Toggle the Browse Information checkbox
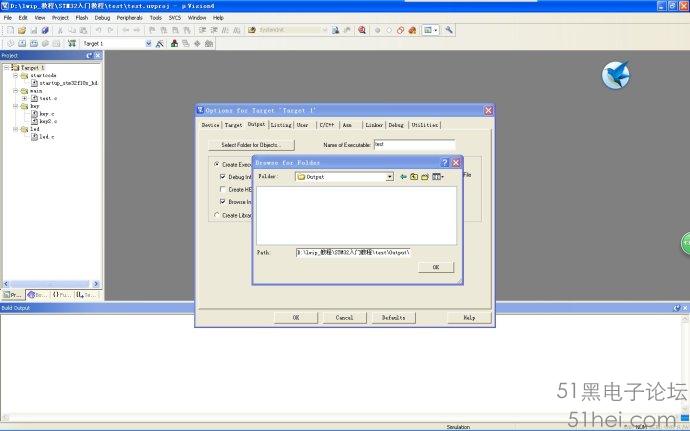The height and width of the screenshot is (431, 690). (x=223, y=201)
